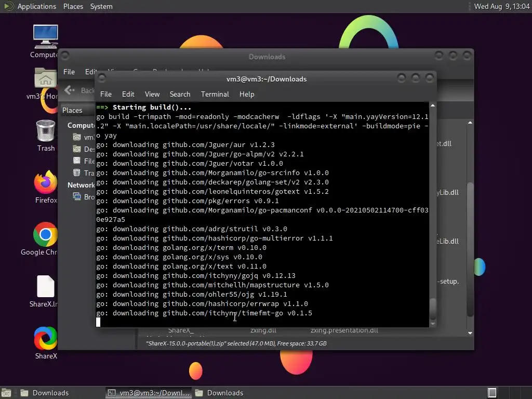Launch Google Chrome from the desktop
Screen dimensions: 532x399
point(45,234)
